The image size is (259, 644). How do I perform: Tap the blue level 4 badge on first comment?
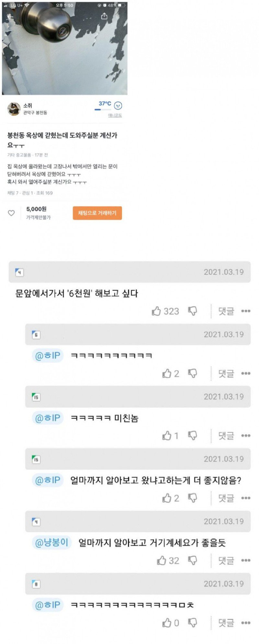click(20, 272)
